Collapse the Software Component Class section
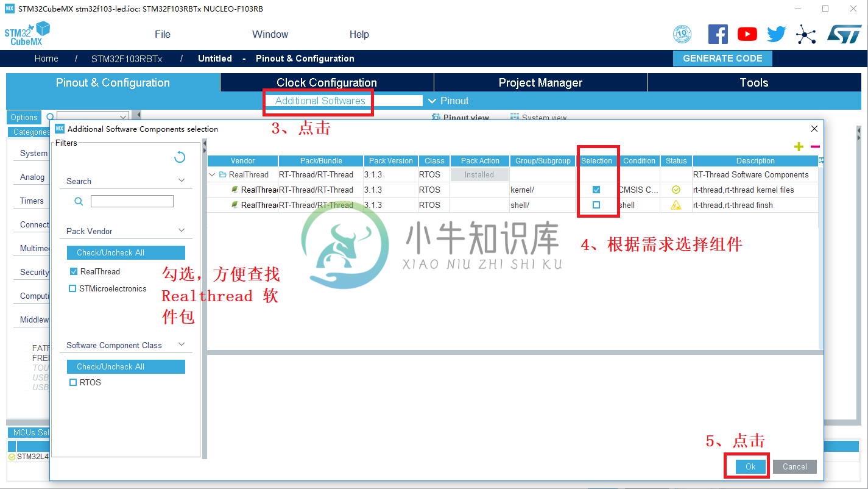The height and width of the screenshot is (489, 868). coord(182,344)
